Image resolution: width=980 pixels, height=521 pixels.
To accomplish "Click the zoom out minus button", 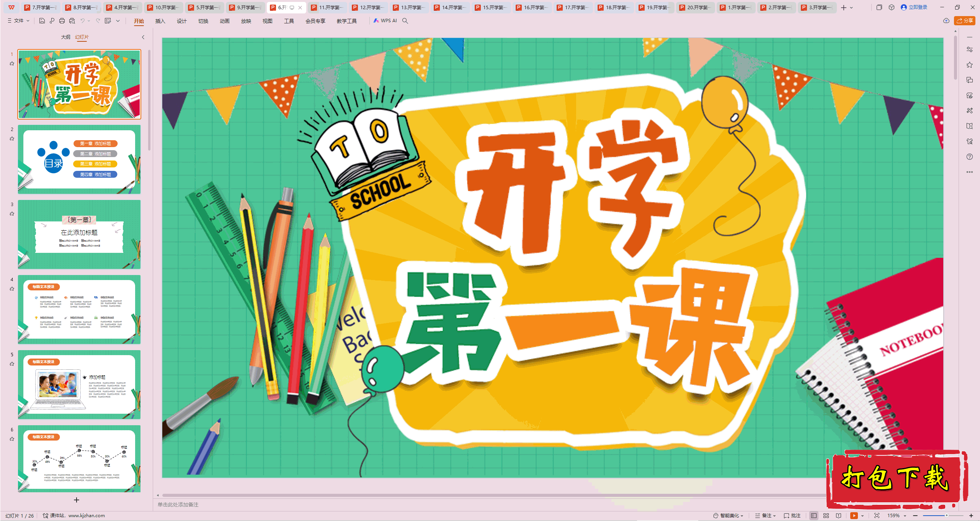I will [x=915, y=516].
